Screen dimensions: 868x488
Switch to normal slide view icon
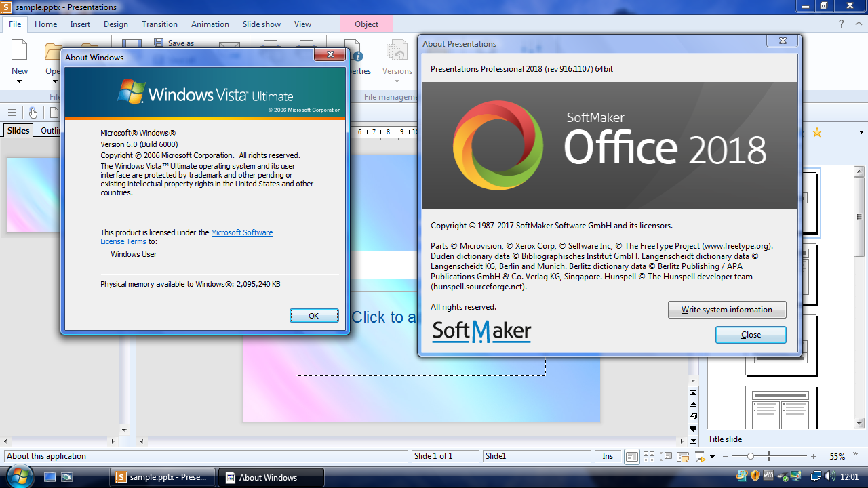[632, 457]
